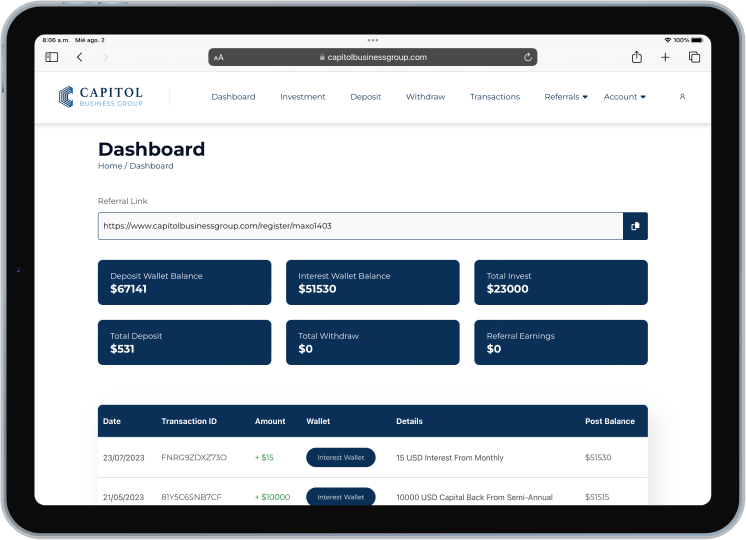Click the Transaction ID column header
Viewport: 746px width, 540px height.
189,421
